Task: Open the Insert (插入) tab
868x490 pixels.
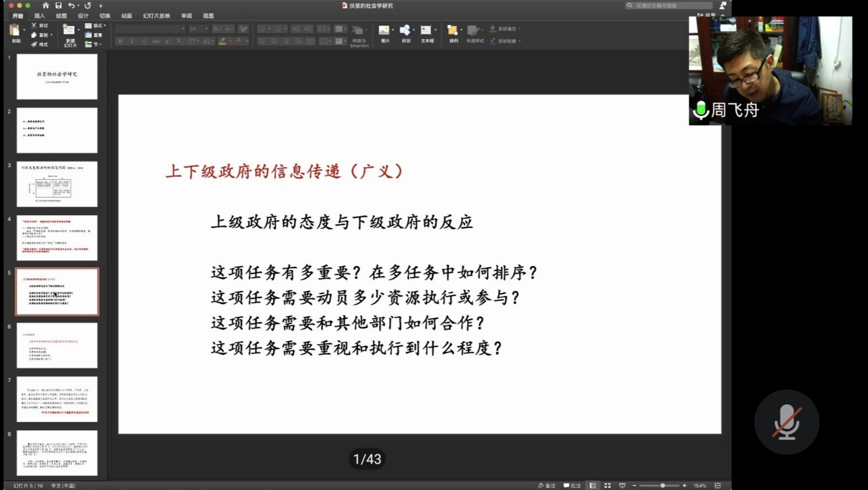Action: pyautogui.click(x=39, y=16)
